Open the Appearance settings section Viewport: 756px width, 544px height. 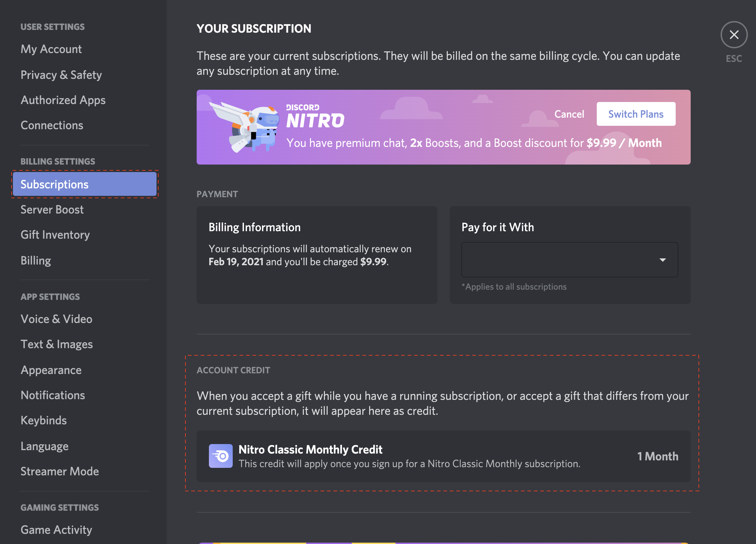(52, 369)
